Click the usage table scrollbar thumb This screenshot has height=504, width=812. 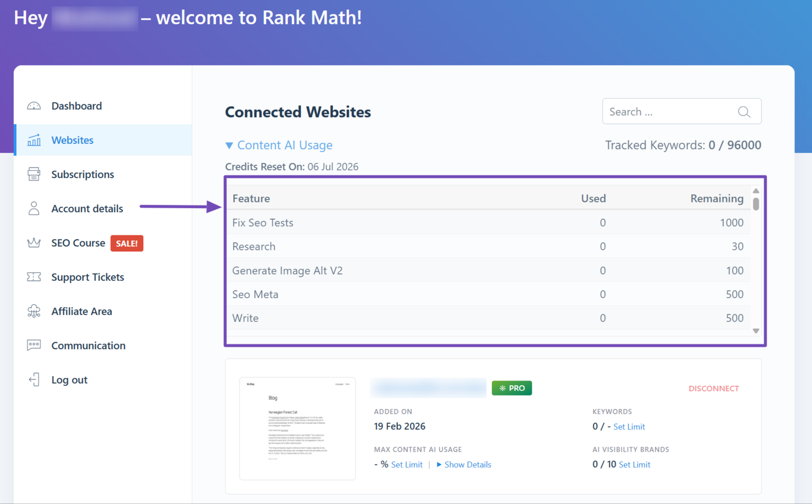pos(756,204)
